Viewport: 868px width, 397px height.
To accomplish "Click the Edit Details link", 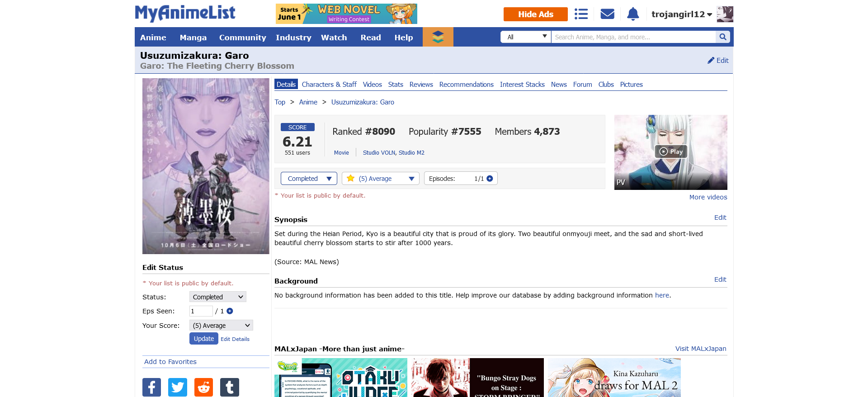I will click(x=235, y=339).
